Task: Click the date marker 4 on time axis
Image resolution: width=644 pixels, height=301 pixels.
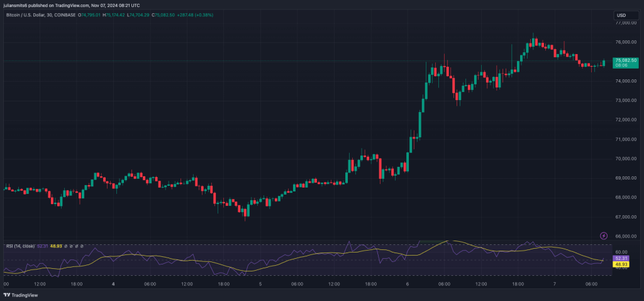Action: point(113,284)
